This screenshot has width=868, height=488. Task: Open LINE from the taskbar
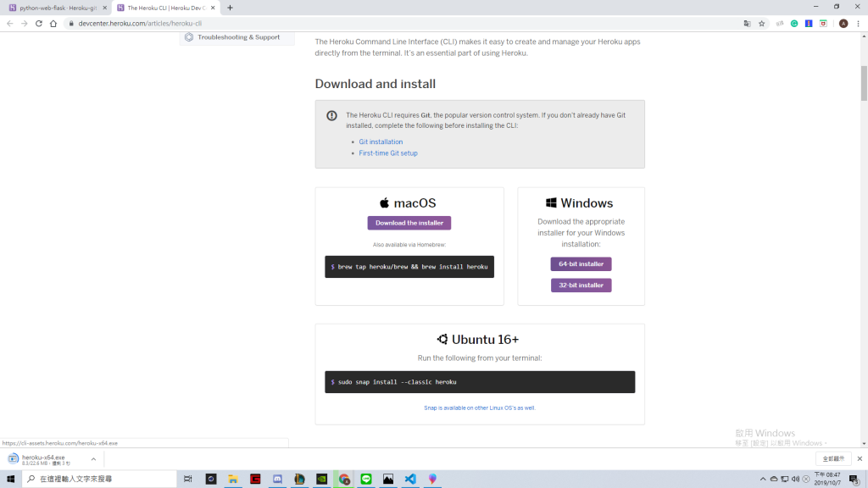click(366, 479)
